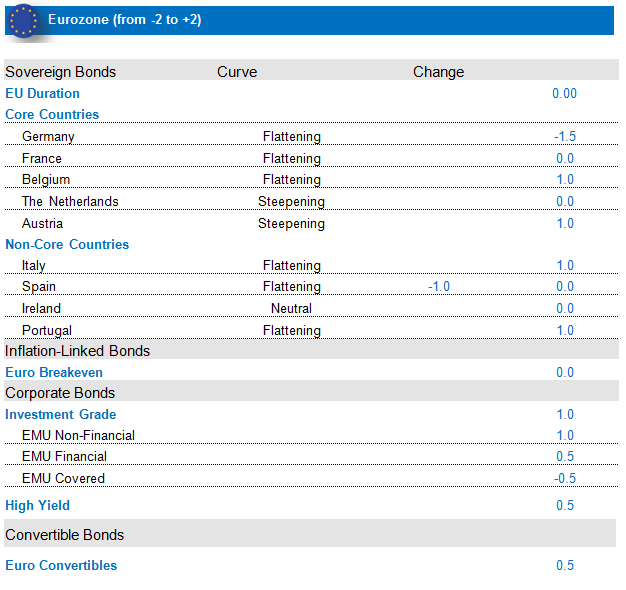
Task: Select the Sovereign Bonds header
Action: [x=61, y=72]
